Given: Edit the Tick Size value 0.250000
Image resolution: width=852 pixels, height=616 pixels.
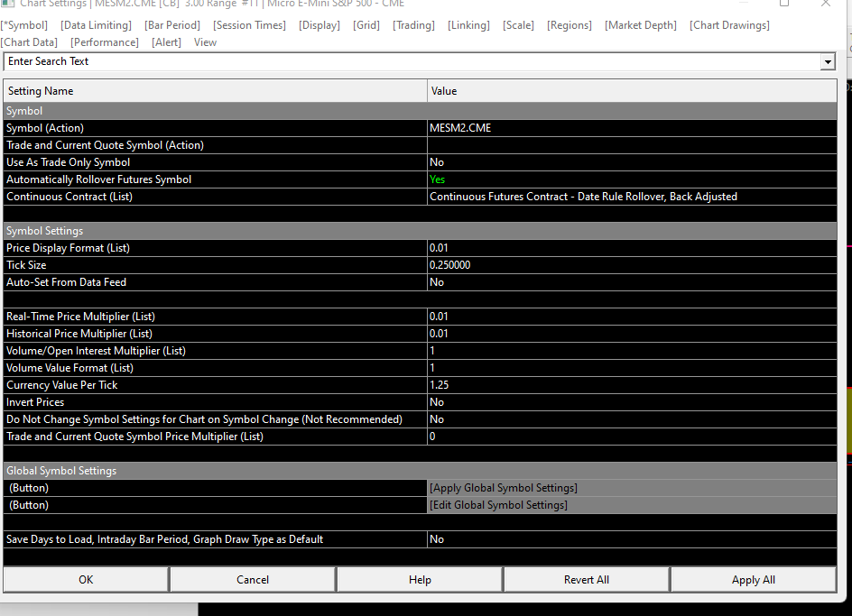Looking at the screenshot, I should tap(632, 265).
